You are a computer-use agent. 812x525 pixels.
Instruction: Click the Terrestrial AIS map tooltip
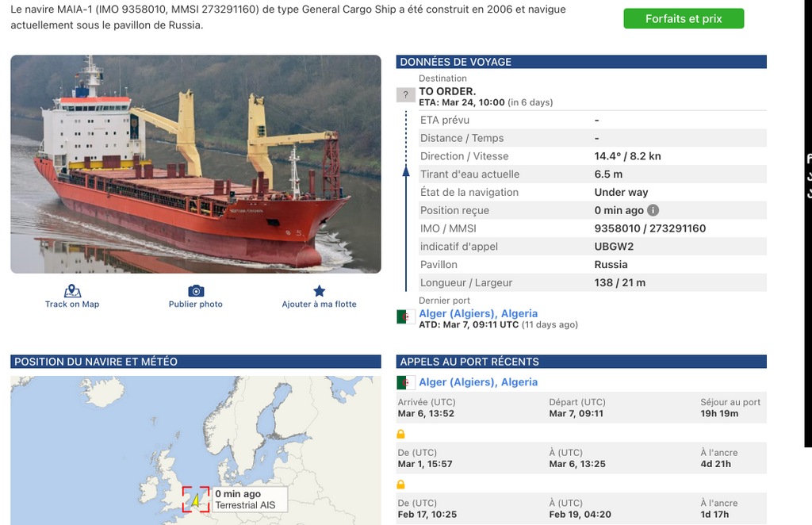(x=249, y=500)
